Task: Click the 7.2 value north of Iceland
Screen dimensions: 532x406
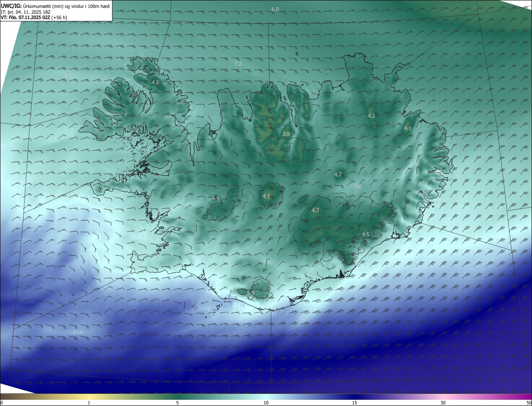Action: click(x=238, y=64)
